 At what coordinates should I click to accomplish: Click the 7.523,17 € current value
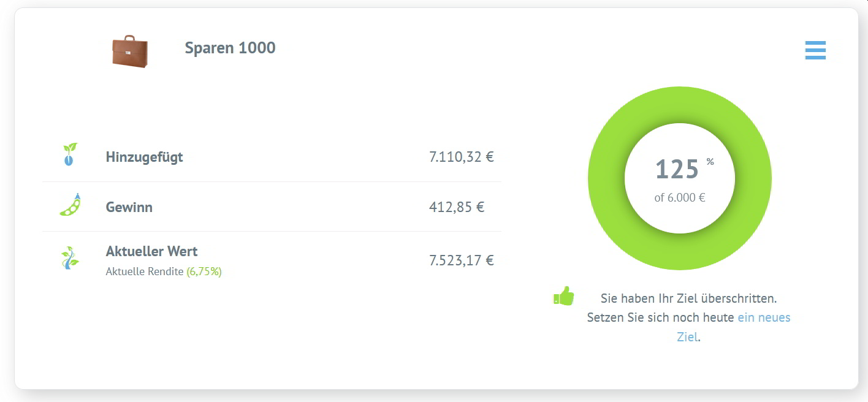tap(462, 260)
